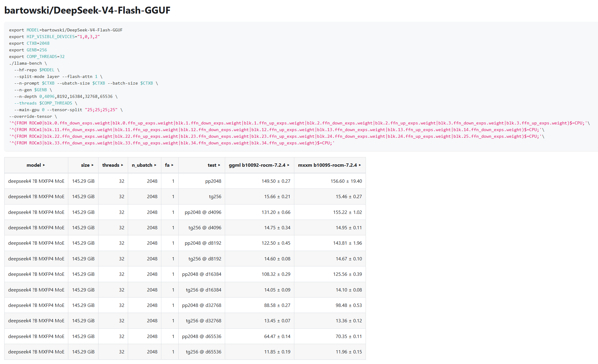Click the 14.60 ± 0.08 result value
The height and width of the screenshot is (364, 598).
pyautogui.click(x=277, y=259)
